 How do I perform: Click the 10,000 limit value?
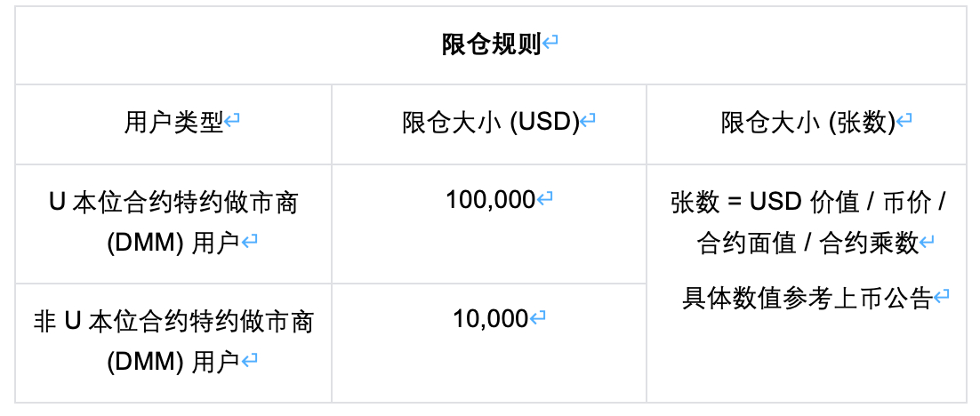pyautogui.click(x=491, y=319)
